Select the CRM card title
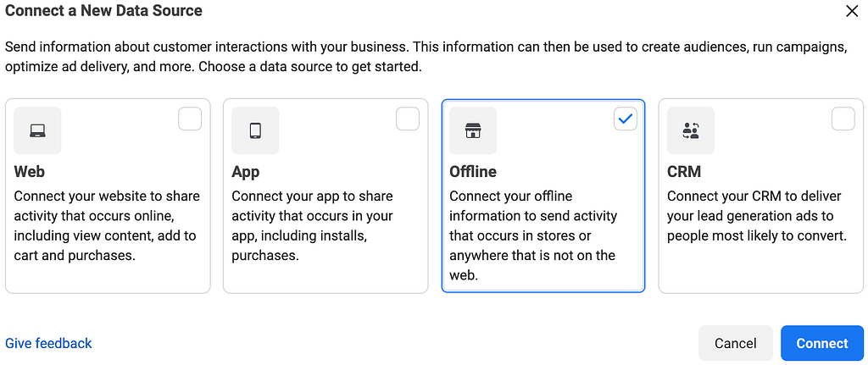The width and height of the screenshot is (868, 365). tap(684, 172)
